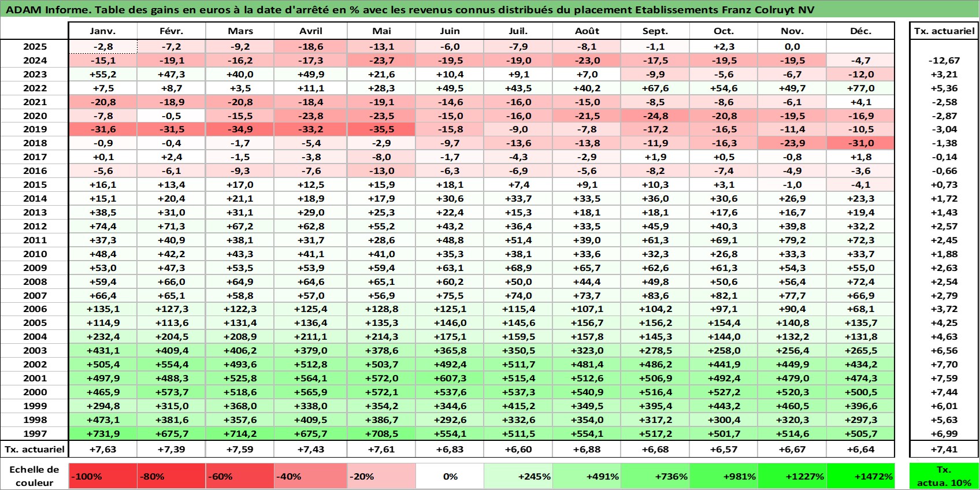This screenshot has height=490, width=980.
Task: Click the +7,63 actuarial rate under Janv.
Action: pyautogui.click(x=103, y=450)
